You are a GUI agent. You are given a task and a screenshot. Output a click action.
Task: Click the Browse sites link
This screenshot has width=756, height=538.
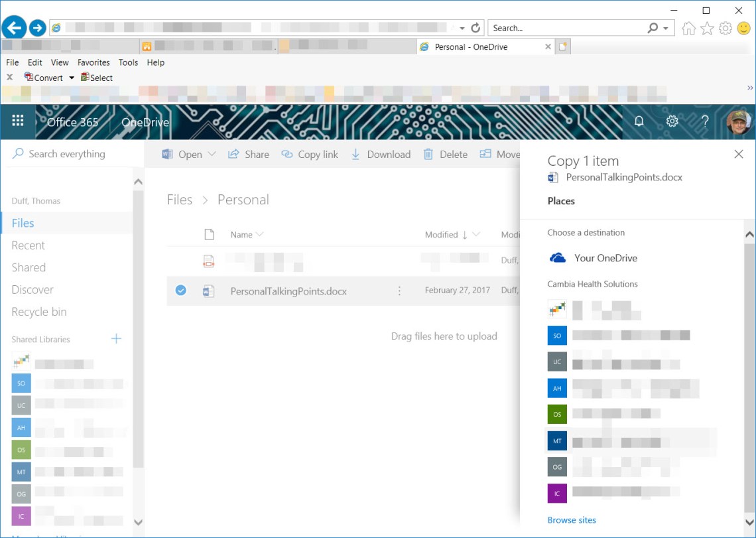click(x=572, y=520)
